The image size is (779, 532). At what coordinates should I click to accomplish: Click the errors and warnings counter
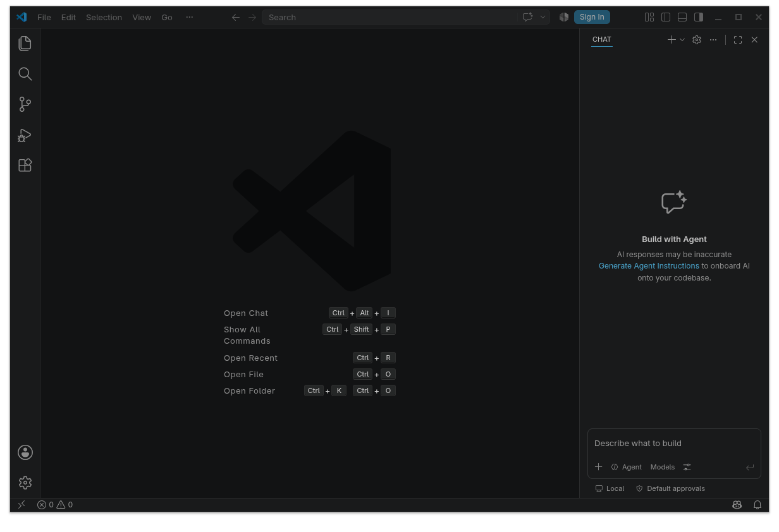(x=55, y=505)
